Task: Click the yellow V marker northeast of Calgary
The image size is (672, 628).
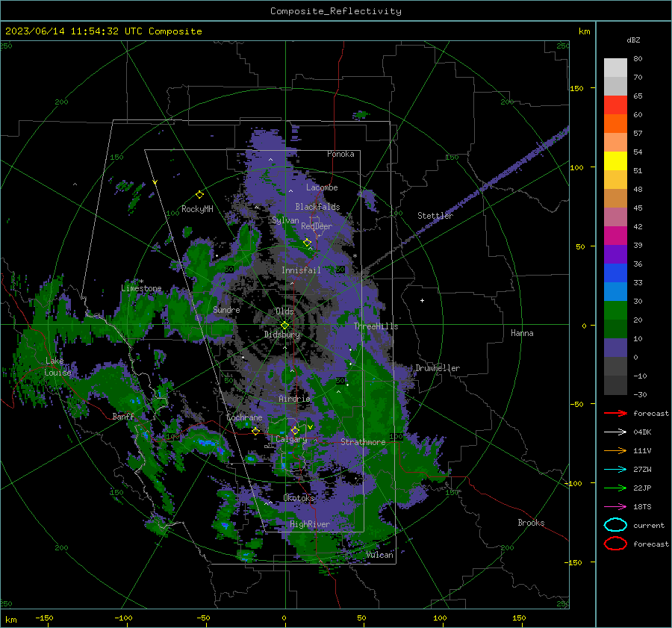Action: click(310, 427)
